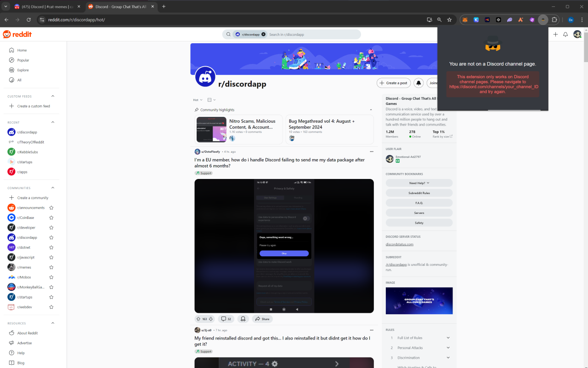Screen dimensions: 588x368
Task: Open Reddit notifications bell in header
Action: [x=565, y=34]
